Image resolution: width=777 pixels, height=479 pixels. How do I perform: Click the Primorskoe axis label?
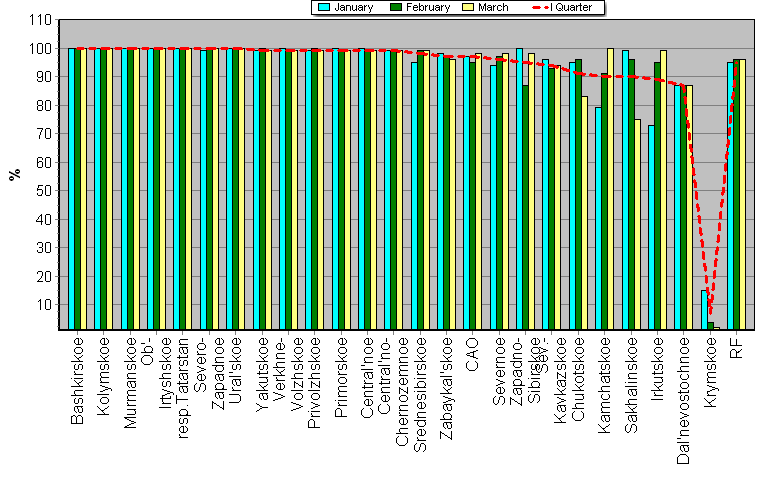coord(341,377)
